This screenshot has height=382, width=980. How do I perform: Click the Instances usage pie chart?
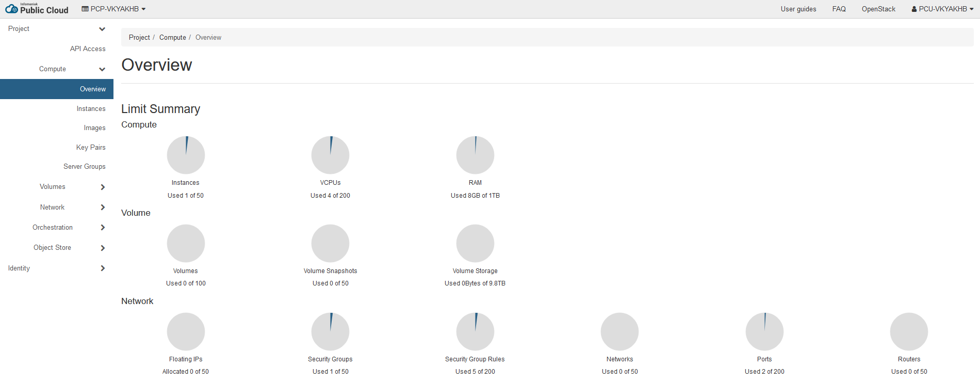(x=186, y=155)
